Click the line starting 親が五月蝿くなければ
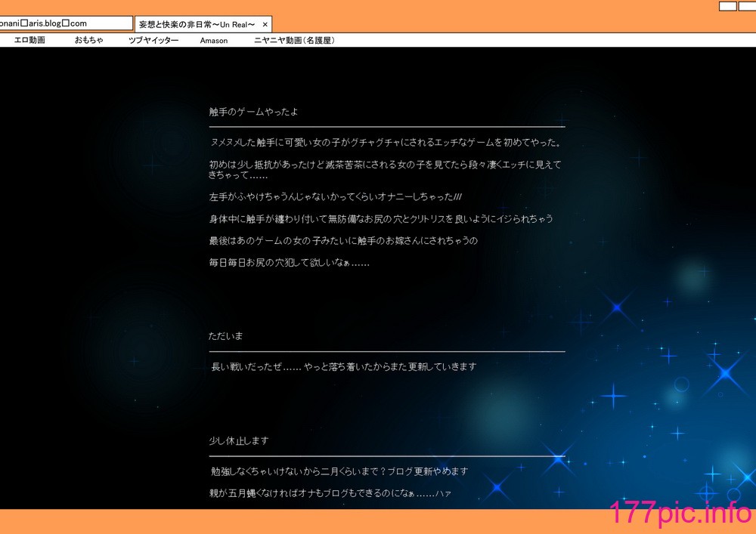Viewport: 756px width, 534px height. pos(330,493)
